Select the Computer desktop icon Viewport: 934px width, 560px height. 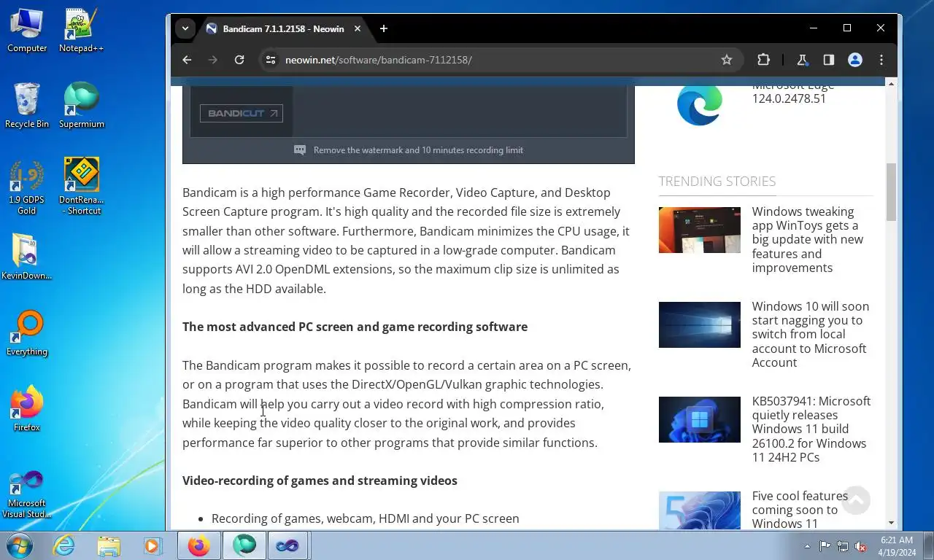pos(27,31)
